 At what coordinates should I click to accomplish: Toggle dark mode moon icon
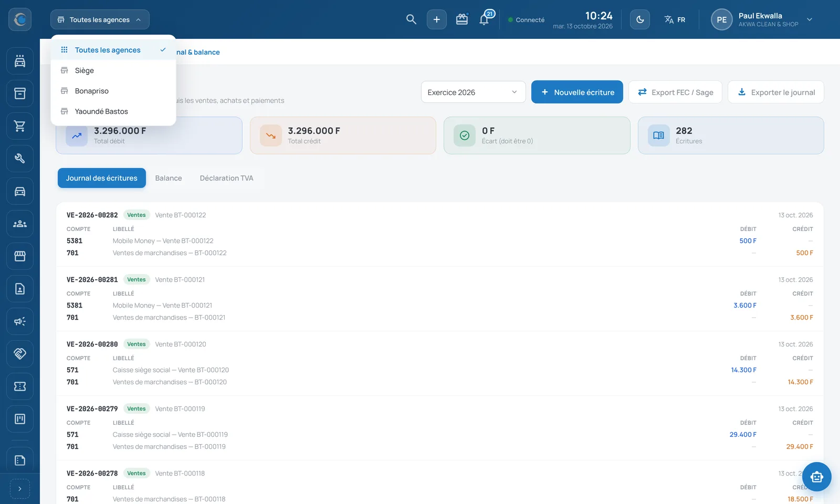coord(640,19)
